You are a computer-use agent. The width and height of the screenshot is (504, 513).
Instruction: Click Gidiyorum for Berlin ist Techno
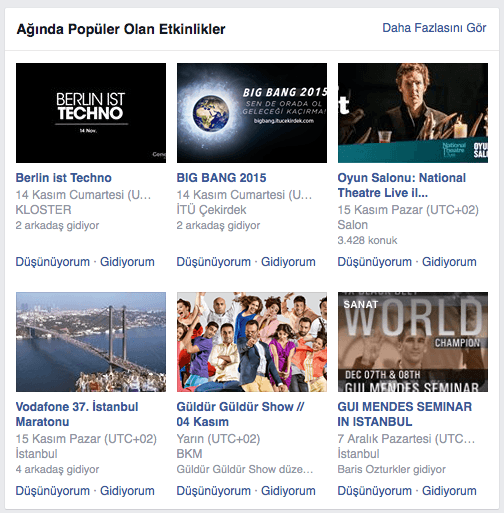coord(127,262)
